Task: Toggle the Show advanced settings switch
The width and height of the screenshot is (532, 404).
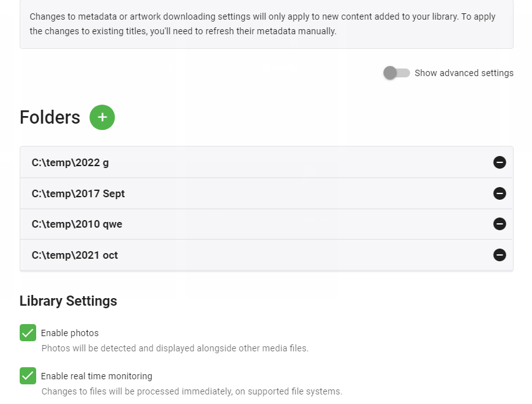Action: tap(397, 73)
